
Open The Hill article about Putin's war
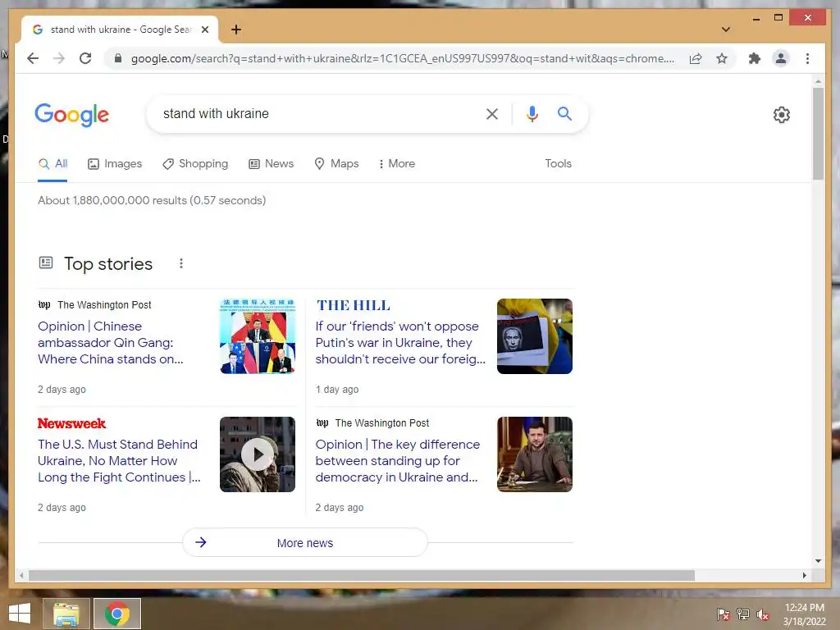(400, 343)
